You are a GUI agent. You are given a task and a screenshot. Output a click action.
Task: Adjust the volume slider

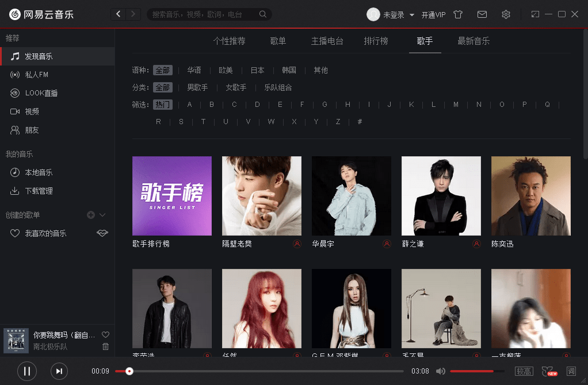tap(478, 371)
